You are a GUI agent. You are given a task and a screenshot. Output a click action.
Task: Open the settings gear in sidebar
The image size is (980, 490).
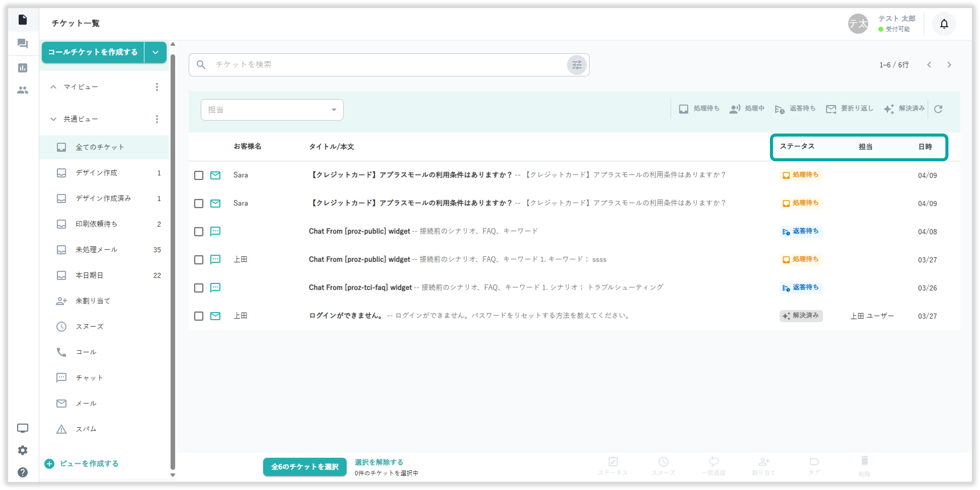[22, 450]
